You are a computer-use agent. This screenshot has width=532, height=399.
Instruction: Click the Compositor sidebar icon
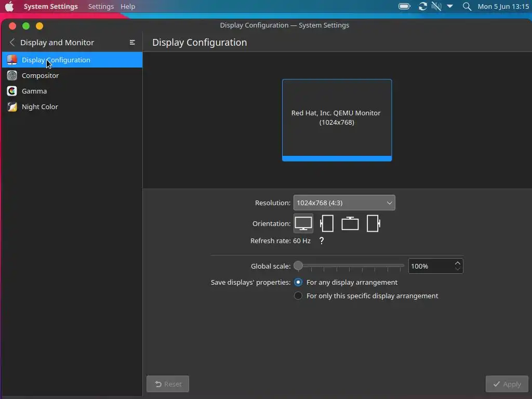point(12,75)
